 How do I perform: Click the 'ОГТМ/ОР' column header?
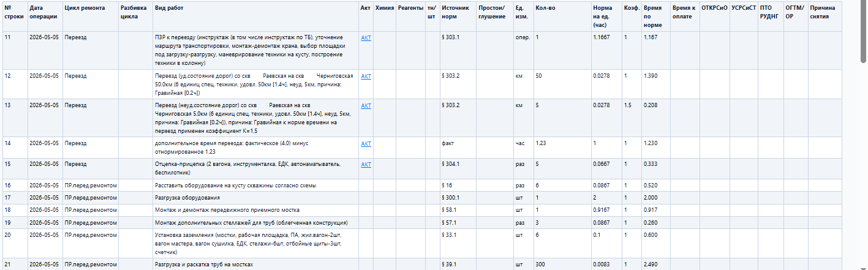pos(795,17)
